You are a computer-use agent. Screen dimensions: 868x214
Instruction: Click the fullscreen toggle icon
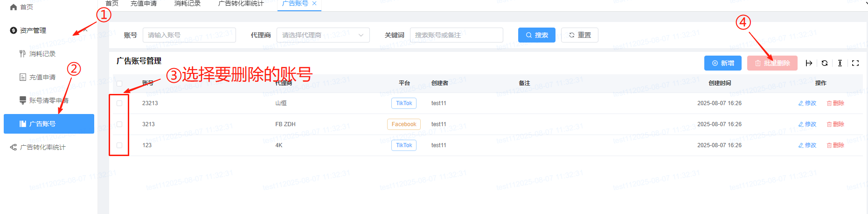(855, 63)
